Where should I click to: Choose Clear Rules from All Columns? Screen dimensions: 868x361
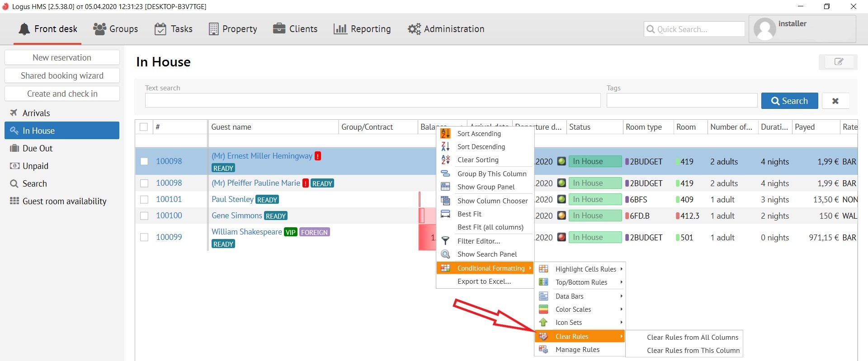tap(692, 338)
